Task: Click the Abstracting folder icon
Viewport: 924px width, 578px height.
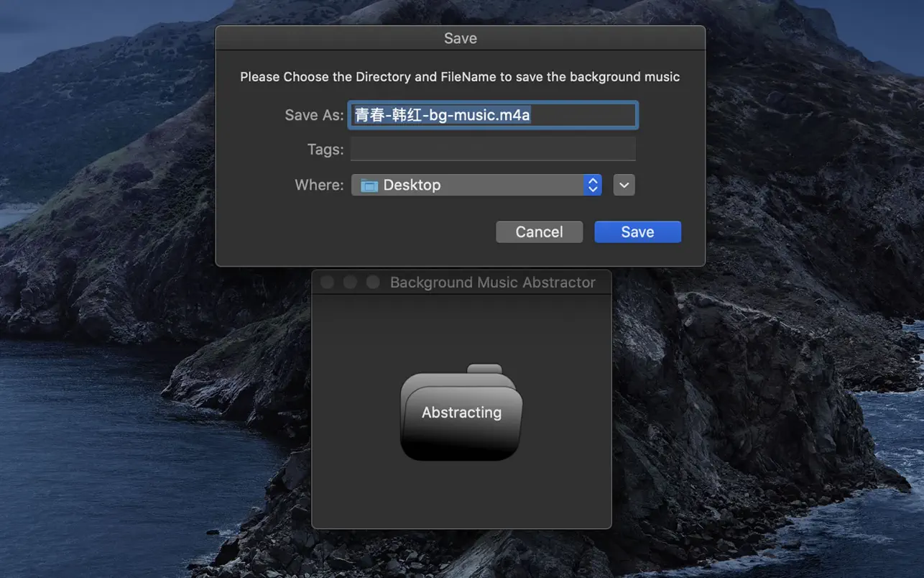Action: 461,412
